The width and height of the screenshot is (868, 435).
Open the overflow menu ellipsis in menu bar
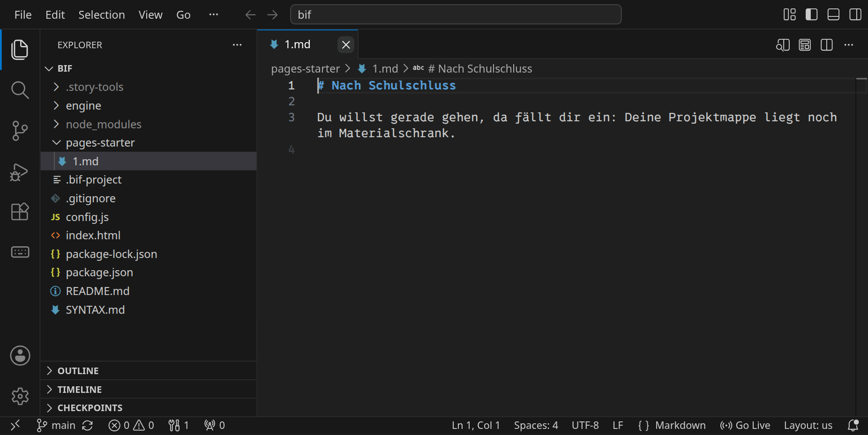(214, 15)
